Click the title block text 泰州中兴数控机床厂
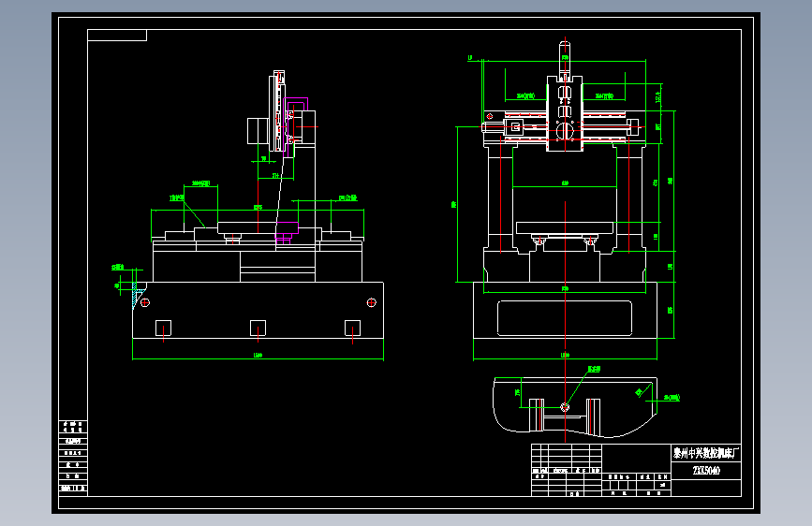The width and height of the screenshot is (812, 526). point(705,454)
